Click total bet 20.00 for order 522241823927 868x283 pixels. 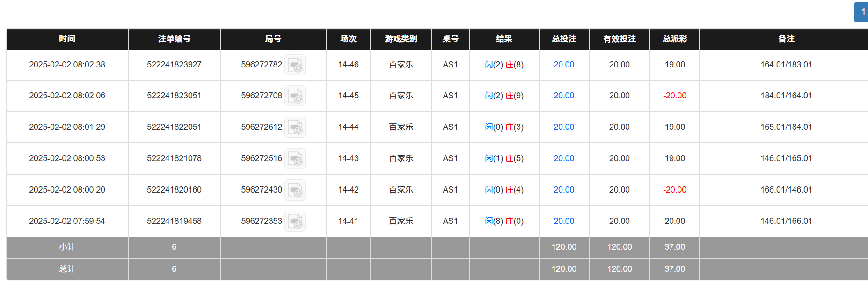pos(564,65)
